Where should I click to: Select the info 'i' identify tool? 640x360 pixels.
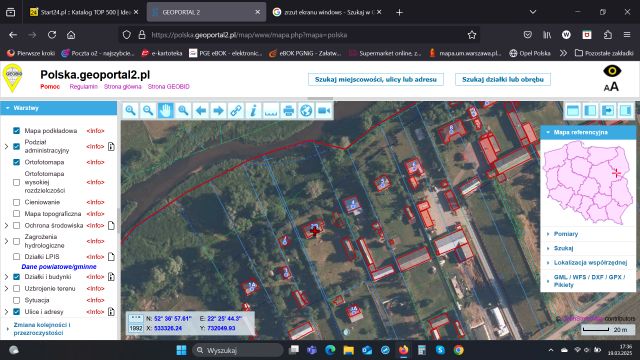coord(253,111)
